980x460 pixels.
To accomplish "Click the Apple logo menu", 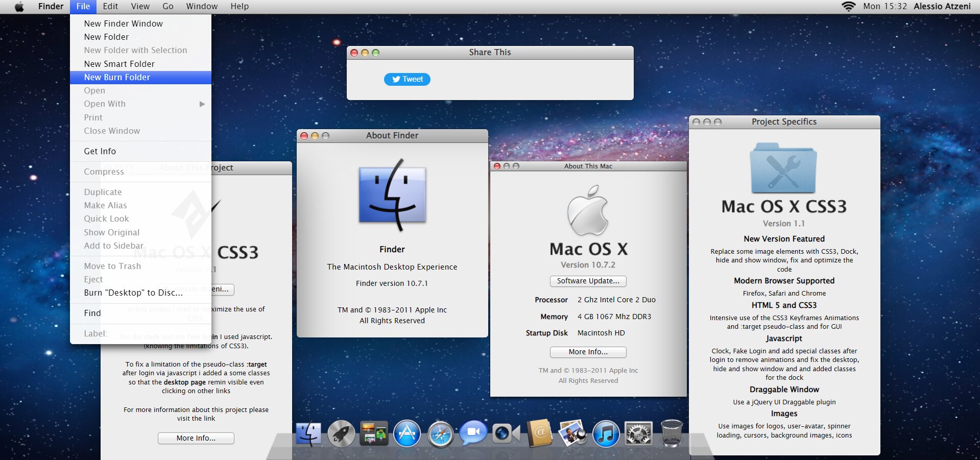I will [x=19, y=7].
